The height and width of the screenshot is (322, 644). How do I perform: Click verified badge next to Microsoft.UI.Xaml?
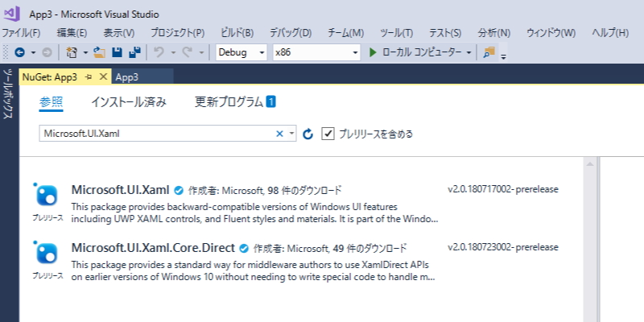click(178, 190)
